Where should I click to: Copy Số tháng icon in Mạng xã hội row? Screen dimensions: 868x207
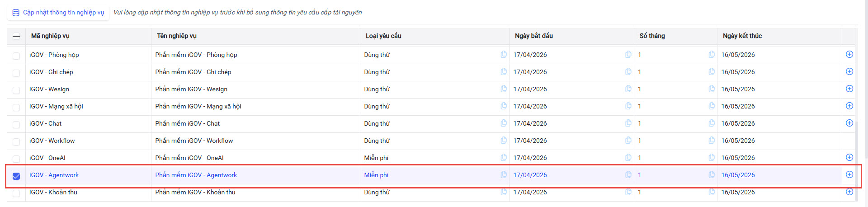point(712,106)
